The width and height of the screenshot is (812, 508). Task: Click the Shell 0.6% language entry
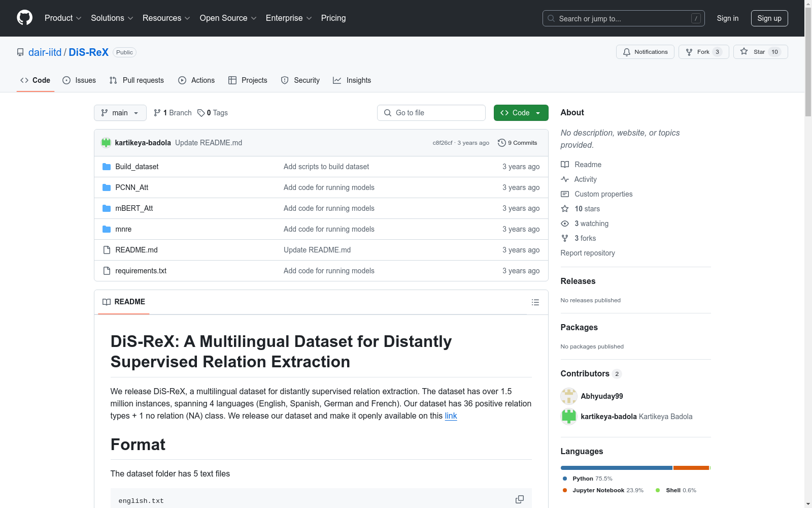676,490
